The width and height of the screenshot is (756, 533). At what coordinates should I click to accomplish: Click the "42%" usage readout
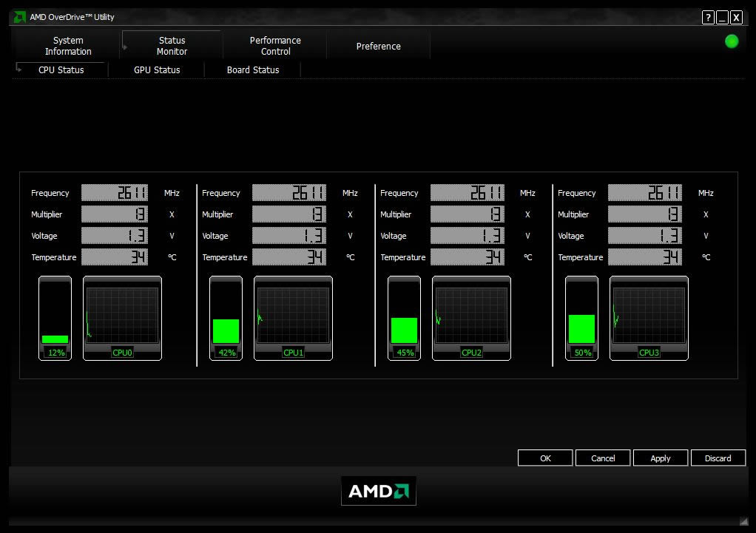coord(227,353)
